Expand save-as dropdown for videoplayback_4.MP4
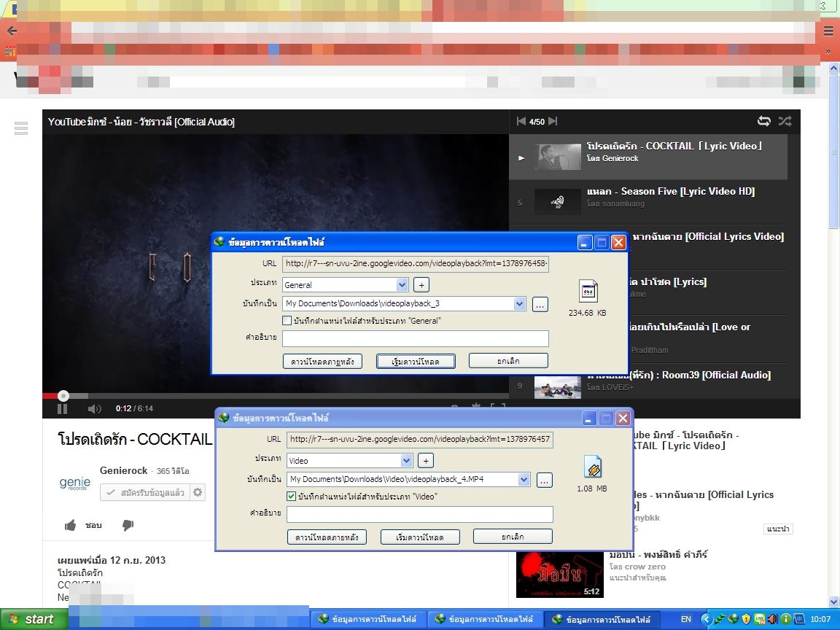The height and width of the screenshot is (630, 840). tap(524, 480)
